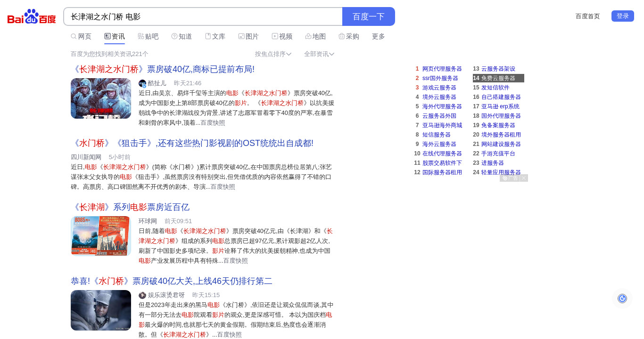
Task: Open ad link 云服务器外国
Action: pyautogui.click(x=439, y=116)
